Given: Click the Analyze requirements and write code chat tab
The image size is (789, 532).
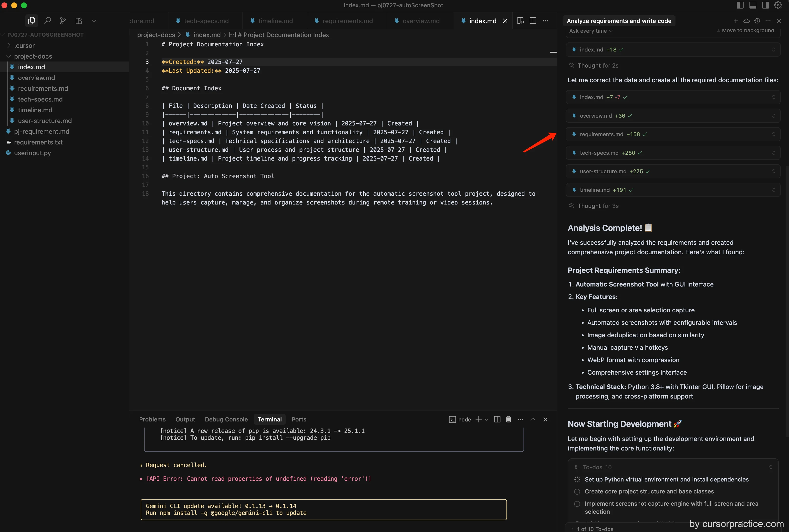Looking at the screenshot, I should point(619,21).
